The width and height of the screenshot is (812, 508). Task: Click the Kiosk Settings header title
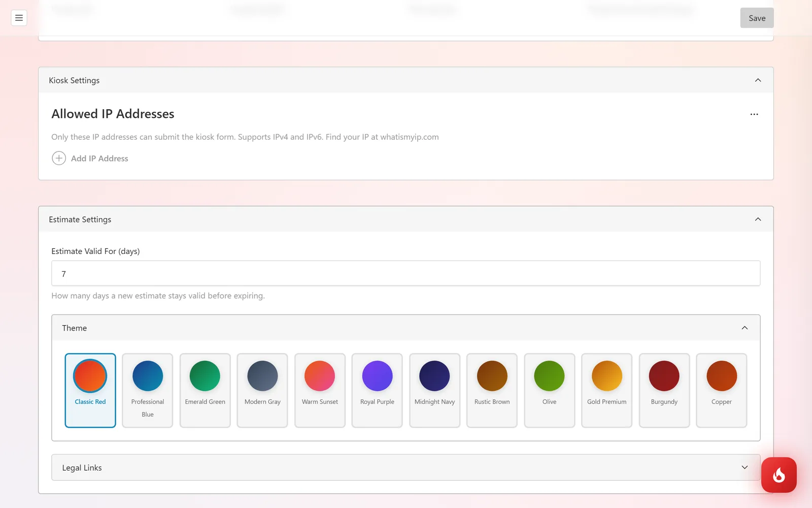tap(74, 80)
